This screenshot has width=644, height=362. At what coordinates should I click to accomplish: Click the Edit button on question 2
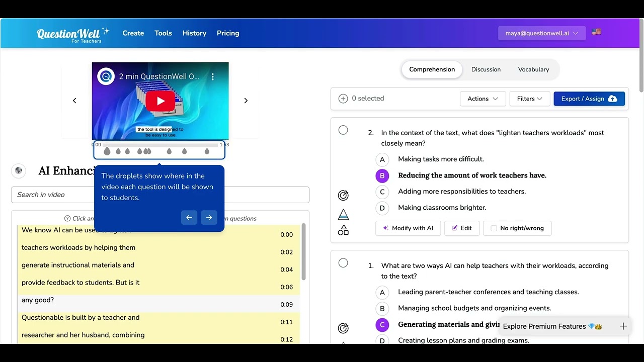462,228
